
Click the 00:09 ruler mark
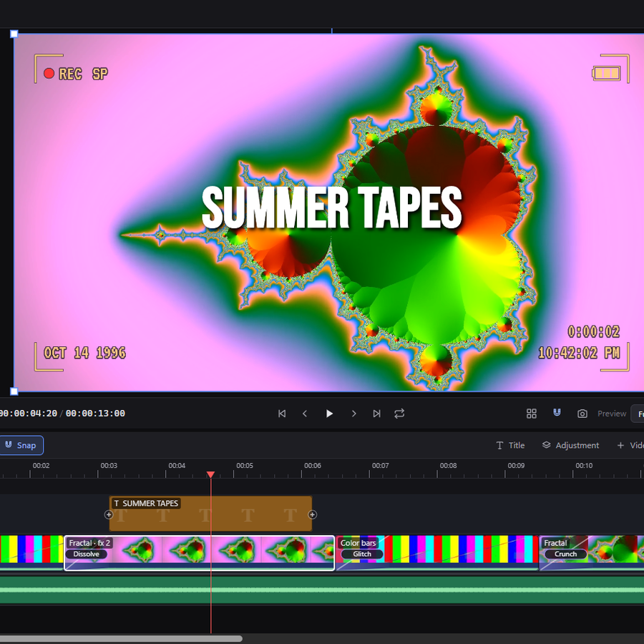tap(516, 466)
